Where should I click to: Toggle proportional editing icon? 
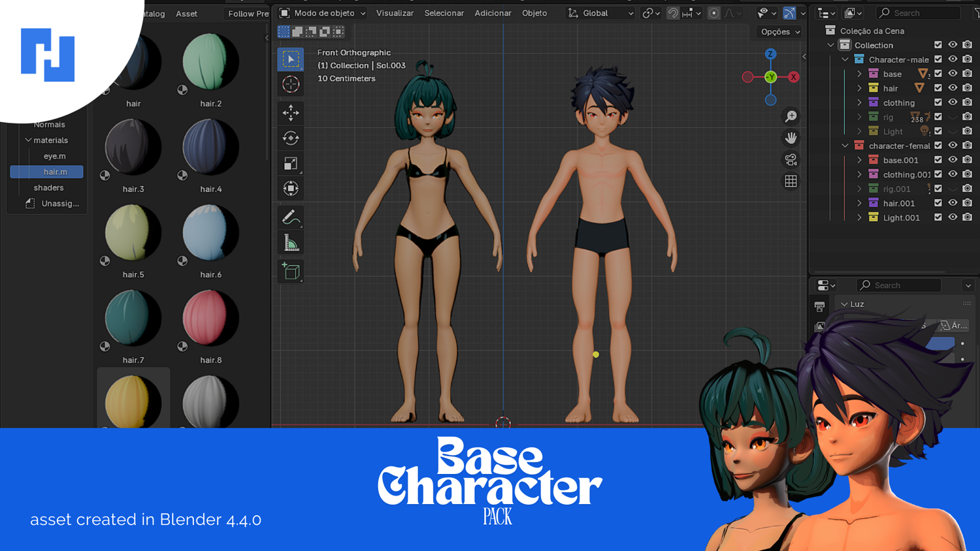coord(714,13)
